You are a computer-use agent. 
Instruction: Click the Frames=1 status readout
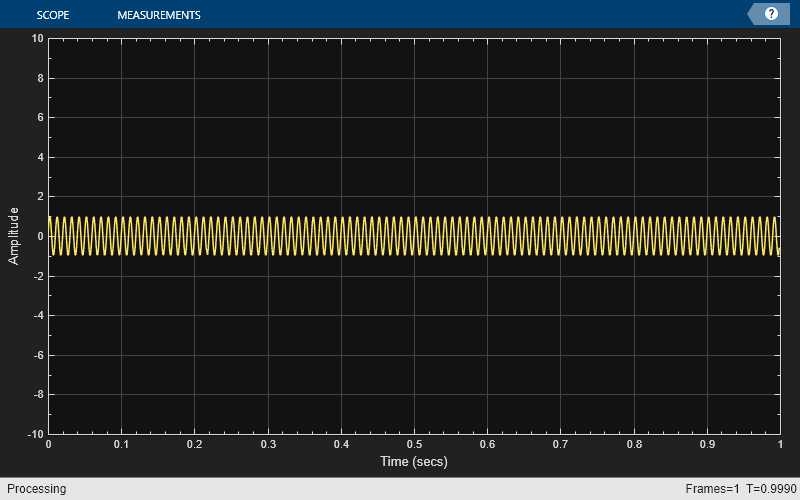(712, 489)
